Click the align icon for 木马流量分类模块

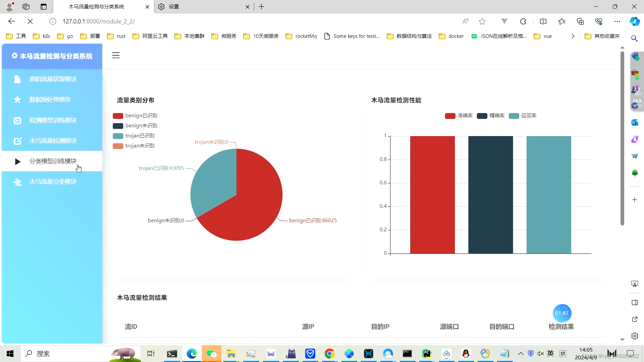(x=17, y=182)
